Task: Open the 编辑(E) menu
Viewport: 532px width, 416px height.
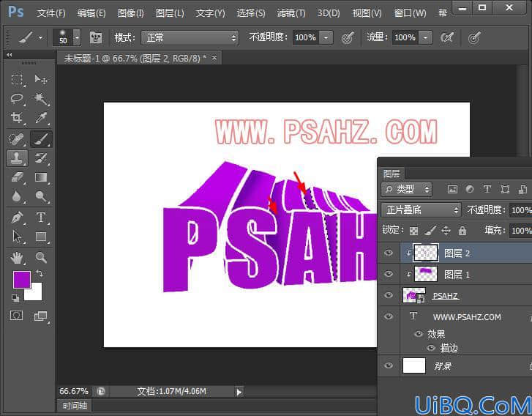Action: 91,13
